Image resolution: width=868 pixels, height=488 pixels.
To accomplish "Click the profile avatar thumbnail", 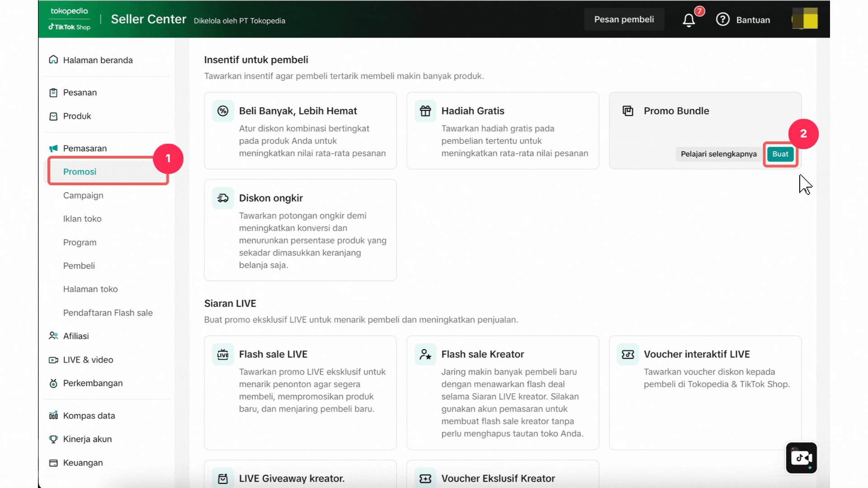I will [x=805, y=19].
